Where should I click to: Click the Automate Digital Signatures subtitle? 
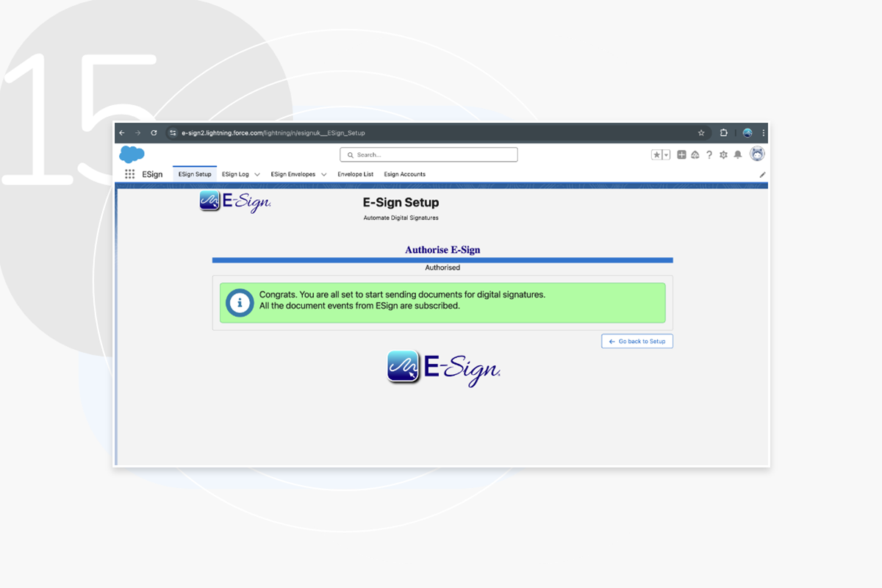(401, 218)
